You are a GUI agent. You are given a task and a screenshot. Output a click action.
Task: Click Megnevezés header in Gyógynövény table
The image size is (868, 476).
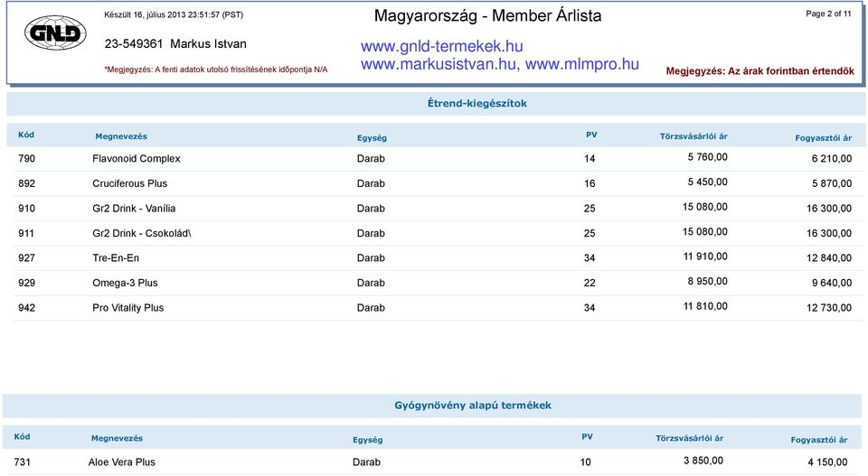tap(117, 438)
